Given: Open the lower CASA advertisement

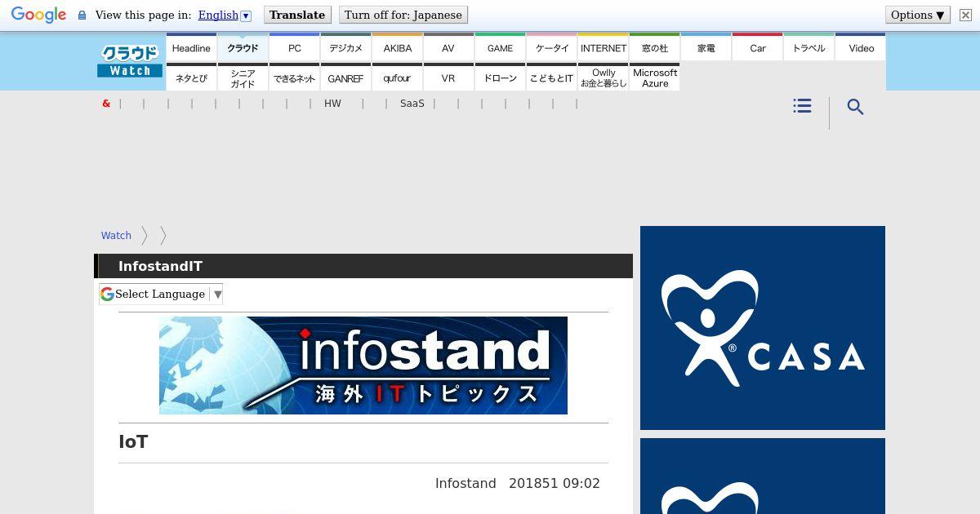Looking at the screenshot, I should 763,476.
